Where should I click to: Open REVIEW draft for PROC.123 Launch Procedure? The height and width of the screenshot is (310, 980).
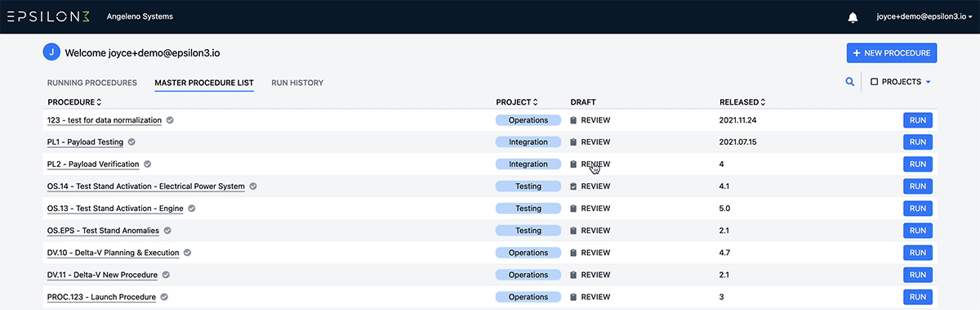point(595,297)
